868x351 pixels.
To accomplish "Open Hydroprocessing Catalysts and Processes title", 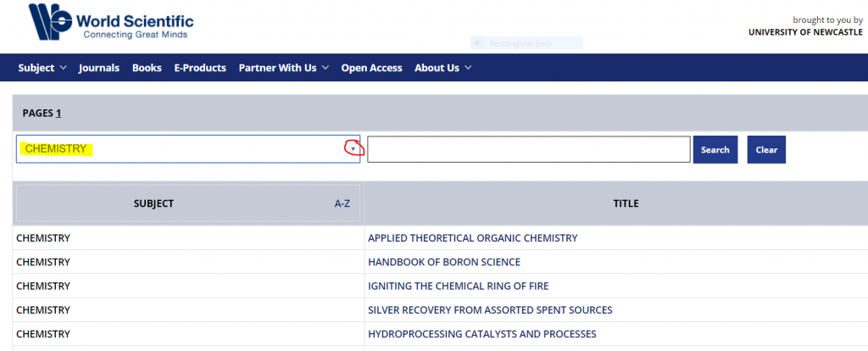I will [x=481, y=333].
